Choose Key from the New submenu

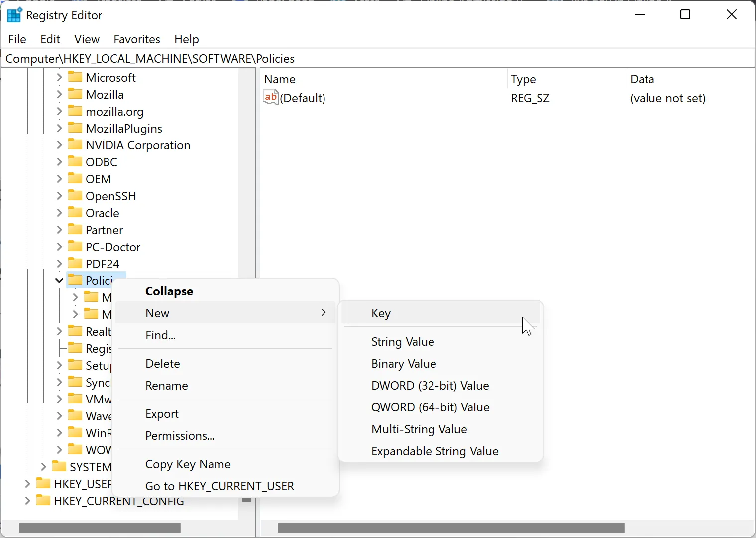[x=381, y=313]
